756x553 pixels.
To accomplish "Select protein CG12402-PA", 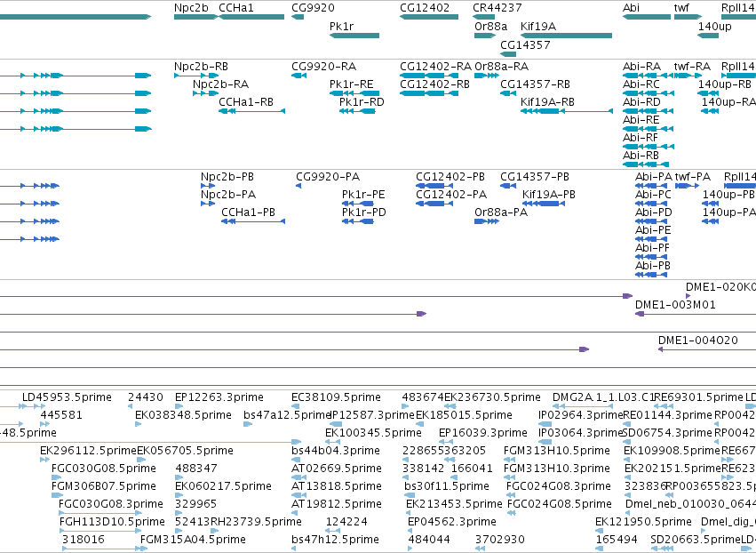I will pyautogui.click(x=451, y=195).
